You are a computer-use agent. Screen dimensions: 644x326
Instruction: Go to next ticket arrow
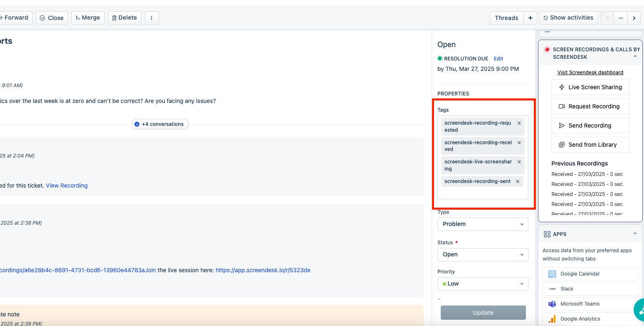[634, 18]
